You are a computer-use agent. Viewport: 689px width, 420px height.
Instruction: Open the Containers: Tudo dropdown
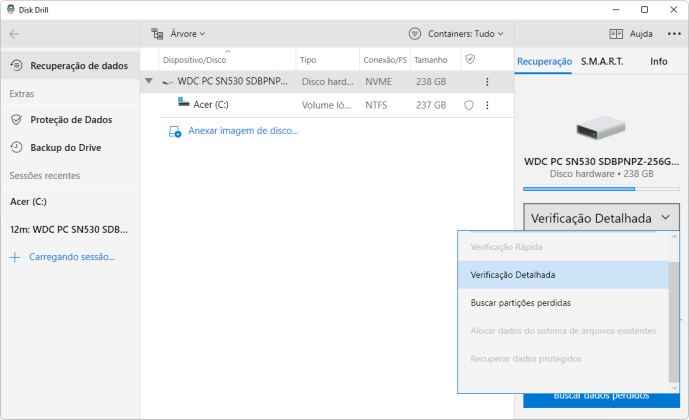[466, 34]
